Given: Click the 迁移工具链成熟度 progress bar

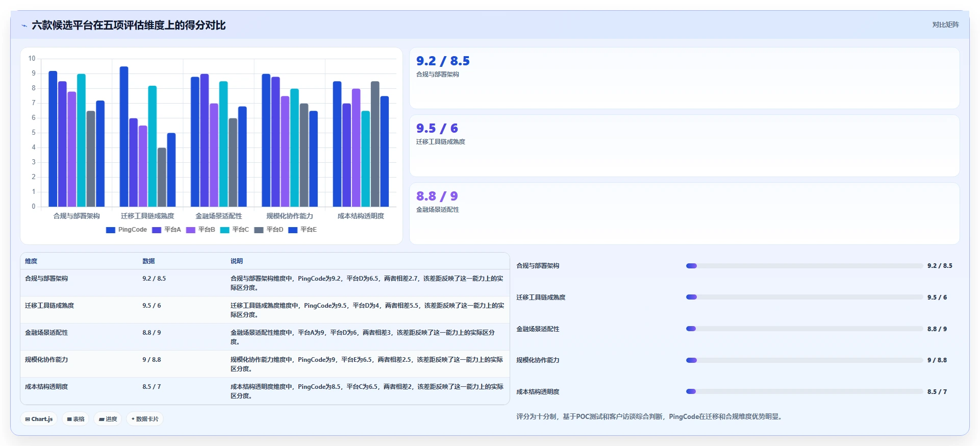Looking at the screenshot, I should point(805,297).
